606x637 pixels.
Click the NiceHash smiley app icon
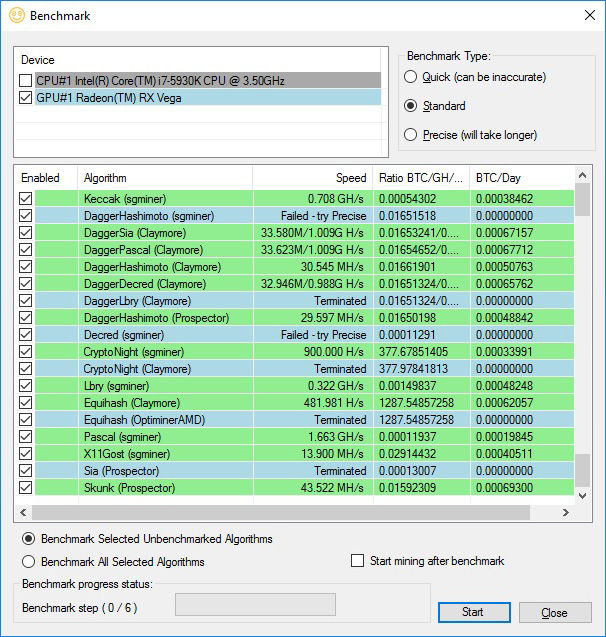[17, 15]
